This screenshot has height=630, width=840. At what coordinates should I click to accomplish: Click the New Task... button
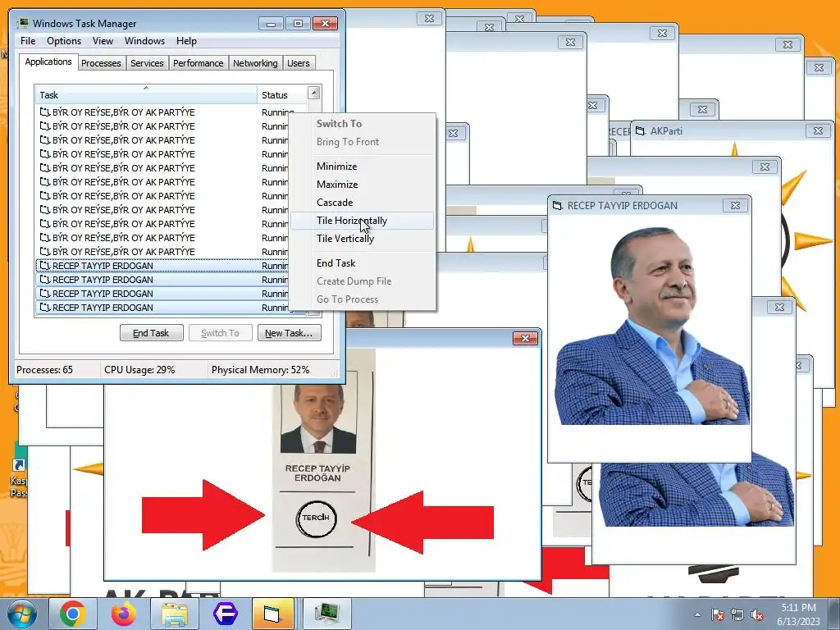[x=290, y=333]
